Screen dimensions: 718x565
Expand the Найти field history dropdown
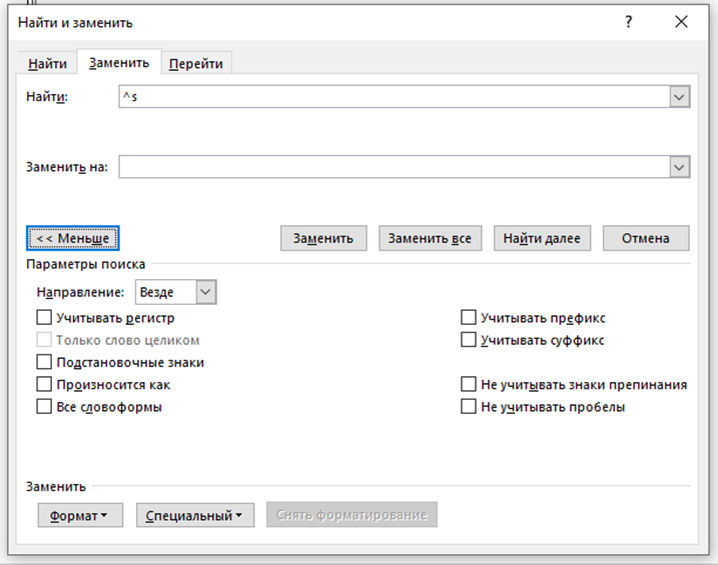(x=680, y=97)
